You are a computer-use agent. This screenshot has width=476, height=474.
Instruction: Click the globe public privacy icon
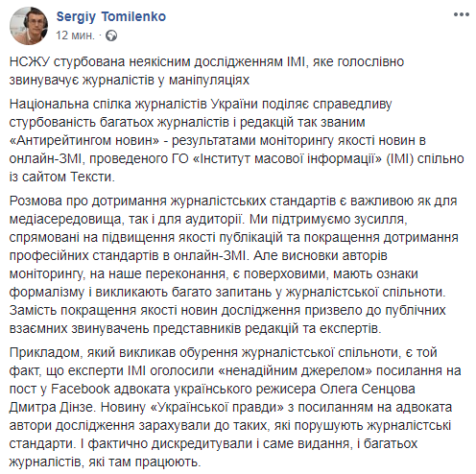[x=111, y=36]
